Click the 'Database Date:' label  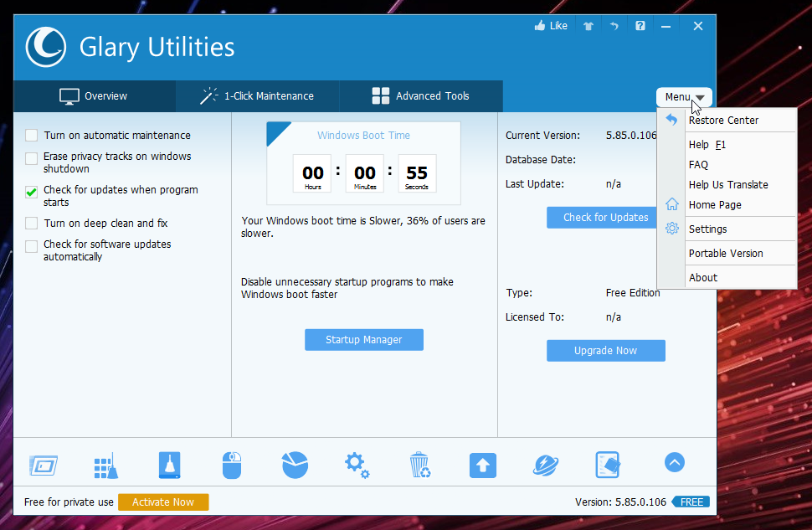coord(541,160)
